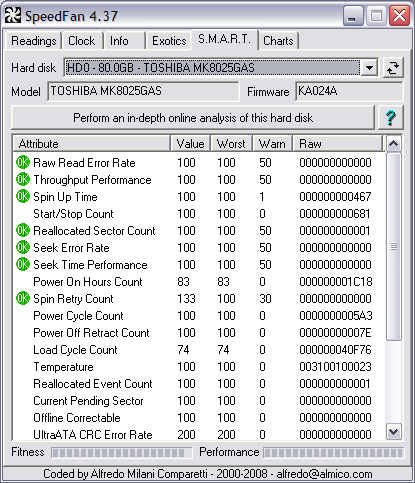The image size is (415, 483).
Task: Click raw value 000000000681
Action: [335, 213]
